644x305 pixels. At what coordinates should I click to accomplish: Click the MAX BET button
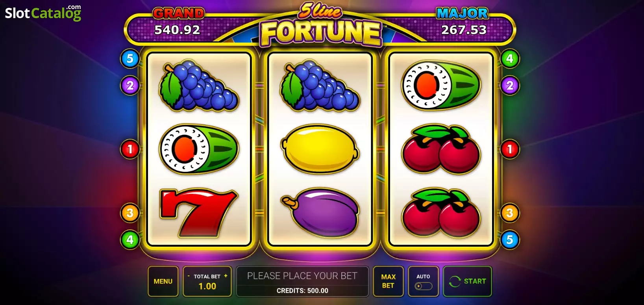388,281
